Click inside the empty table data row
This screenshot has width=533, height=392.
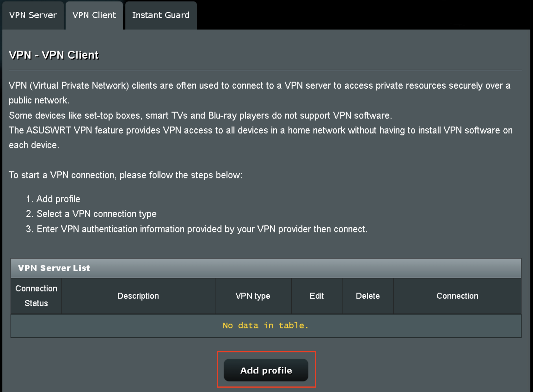tap(265, 325)
